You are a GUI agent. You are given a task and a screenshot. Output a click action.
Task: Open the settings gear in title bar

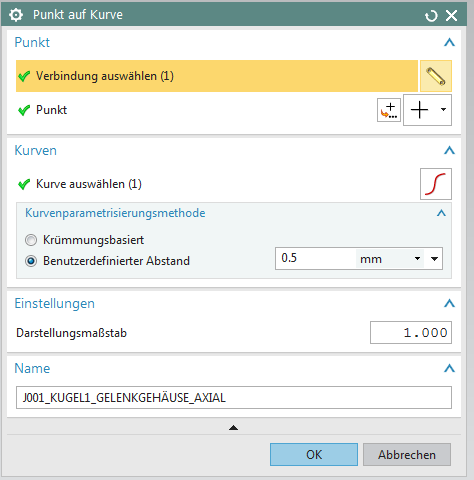click(16, 15)
